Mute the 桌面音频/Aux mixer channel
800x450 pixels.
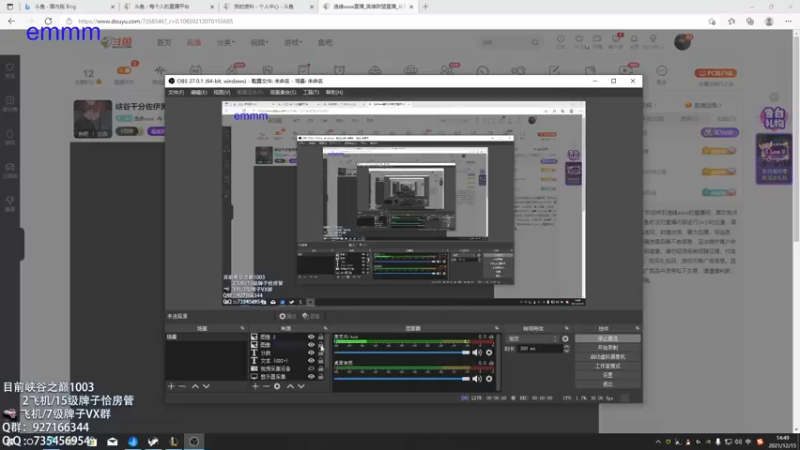pos(477,353)
